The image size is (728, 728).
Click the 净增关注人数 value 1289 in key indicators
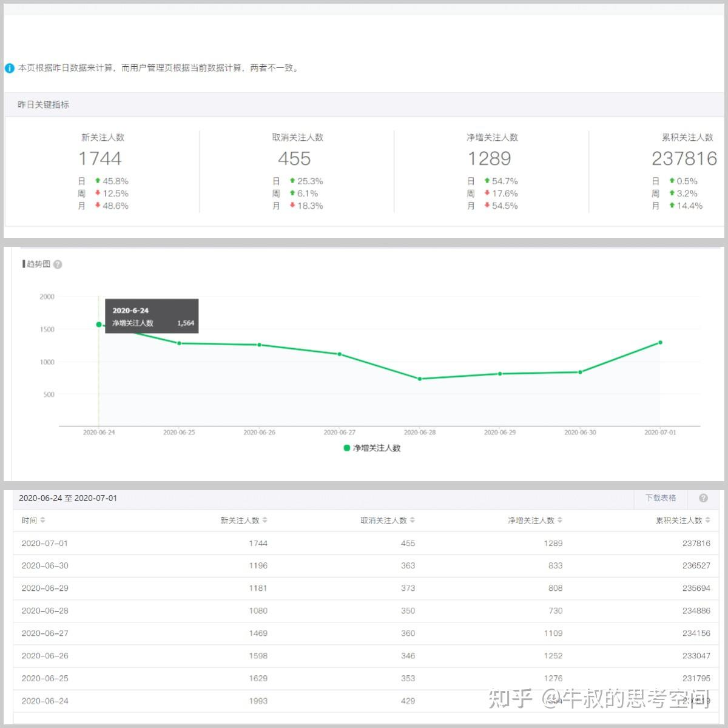(x=489, y=159)
